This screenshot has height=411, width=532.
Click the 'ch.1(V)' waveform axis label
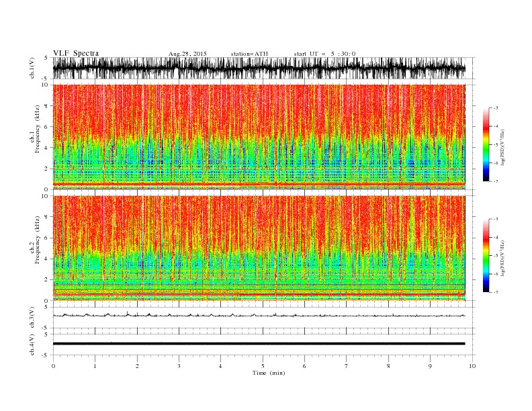click(x=32, y=68)
